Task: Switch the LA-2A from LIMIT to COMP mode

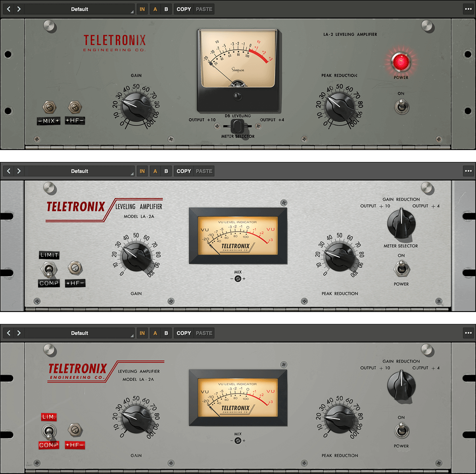Action: click(49, 269)
